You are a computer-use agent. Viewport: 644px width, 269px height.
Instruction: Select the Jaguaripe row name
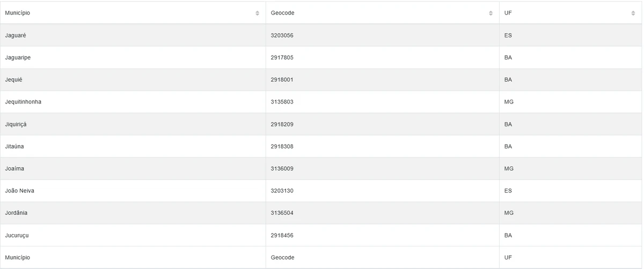18,57
